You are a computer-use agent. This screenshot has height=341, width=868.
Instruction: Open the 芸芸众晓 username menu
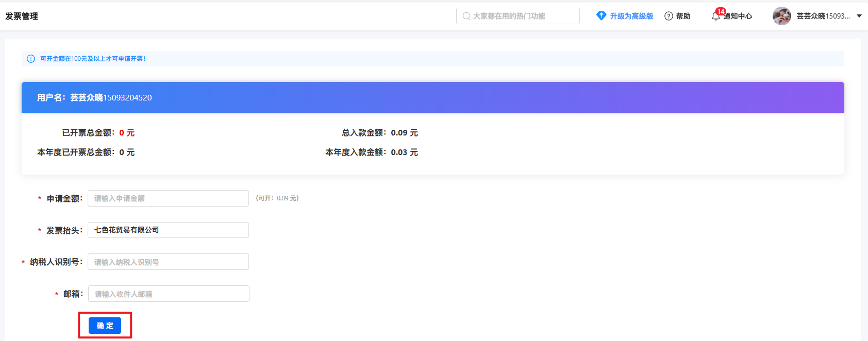click(x=823, y=16)
